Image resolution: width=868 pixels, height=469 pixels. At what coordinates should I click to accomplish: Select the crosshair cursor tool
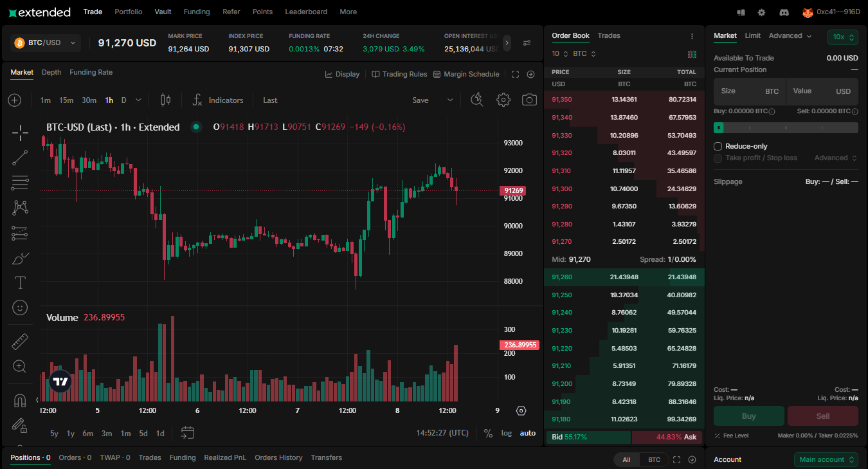point(19,133)
